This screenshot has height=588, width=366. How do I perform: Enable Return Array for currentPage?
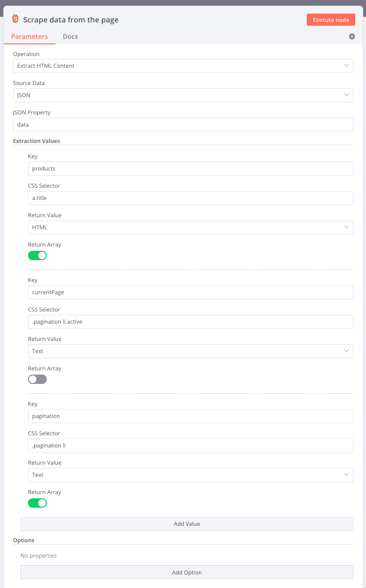(x=37, y=379)
